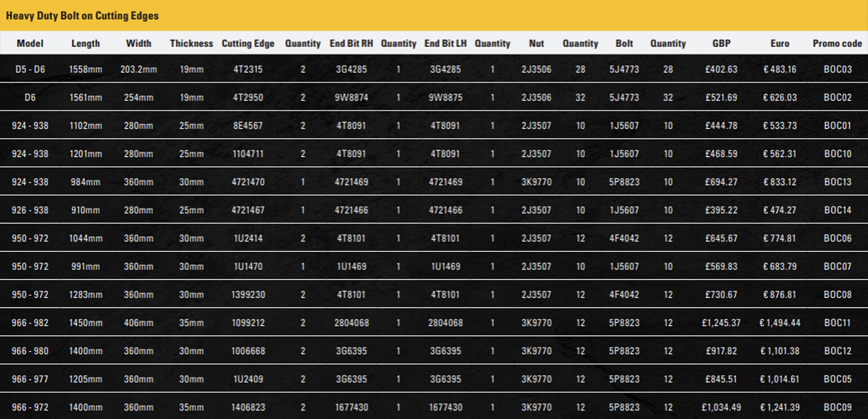This screenshot has width=868, height=419.
Task: Click the Model column header
Action: pos(30,43)
